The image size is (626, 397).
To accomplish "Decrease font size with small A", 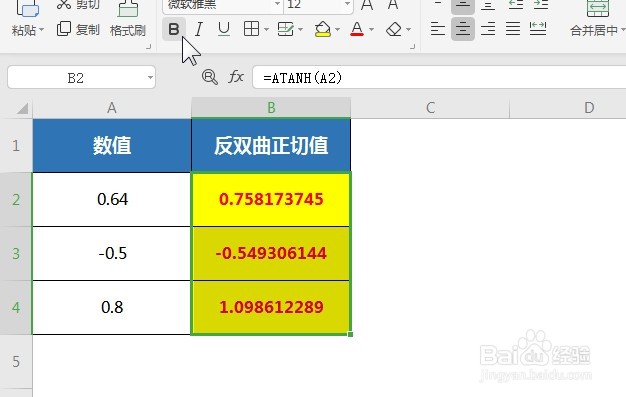I will [x=393, y=5].
